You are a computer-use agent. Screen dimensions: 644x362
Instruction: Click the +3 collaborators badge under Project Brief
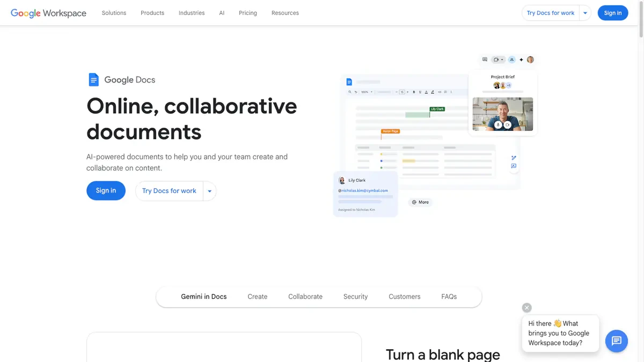(x=509, y=85)
